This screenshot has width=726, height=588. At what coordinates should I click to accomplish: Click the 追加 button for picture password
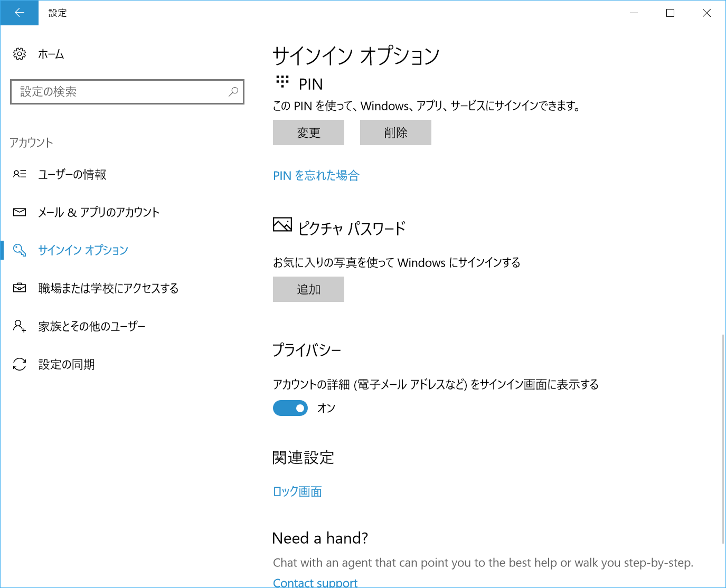[x=308, y=289]
